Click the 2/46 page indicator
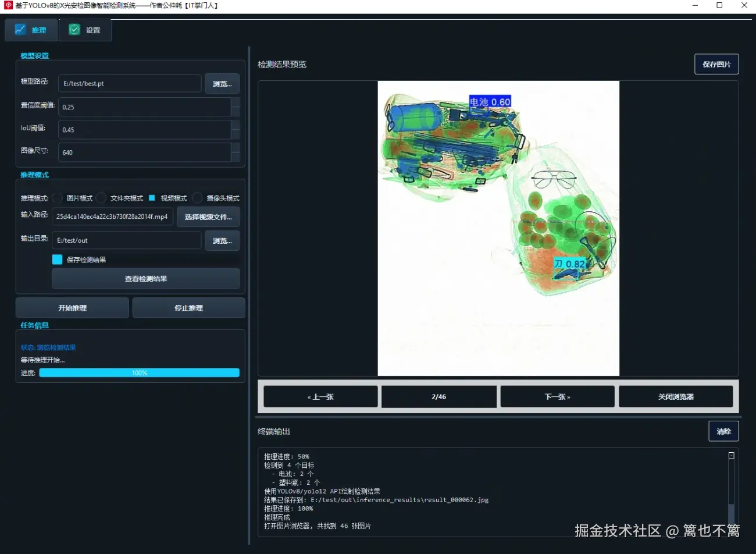This screenshot has width=756, height=554. click(439, 397)
